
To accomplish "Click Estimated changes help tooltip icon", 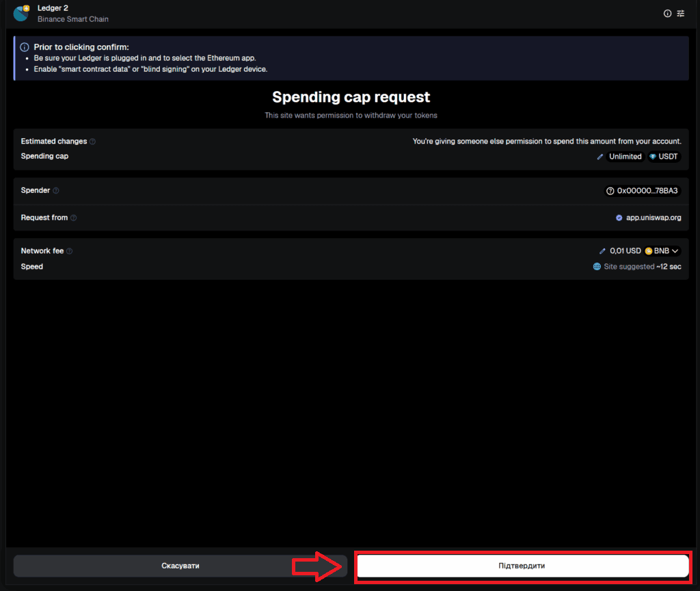I will point(92,142).
